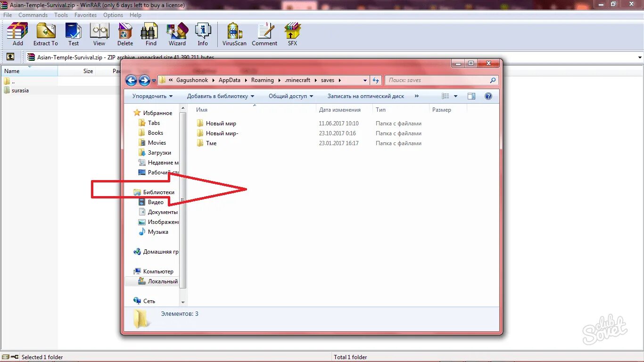Screen dimensions: 644x362
Task: Select Избранное in navigation pane
Action: [153, 113]
